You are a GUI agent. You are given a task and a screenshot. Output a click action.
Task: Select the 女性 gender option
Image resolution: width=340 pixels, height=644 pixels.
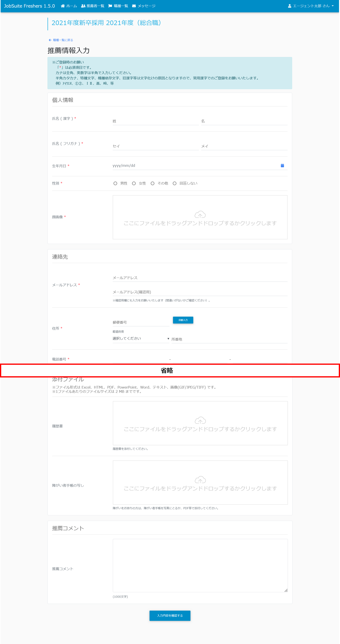click(134, 183)
